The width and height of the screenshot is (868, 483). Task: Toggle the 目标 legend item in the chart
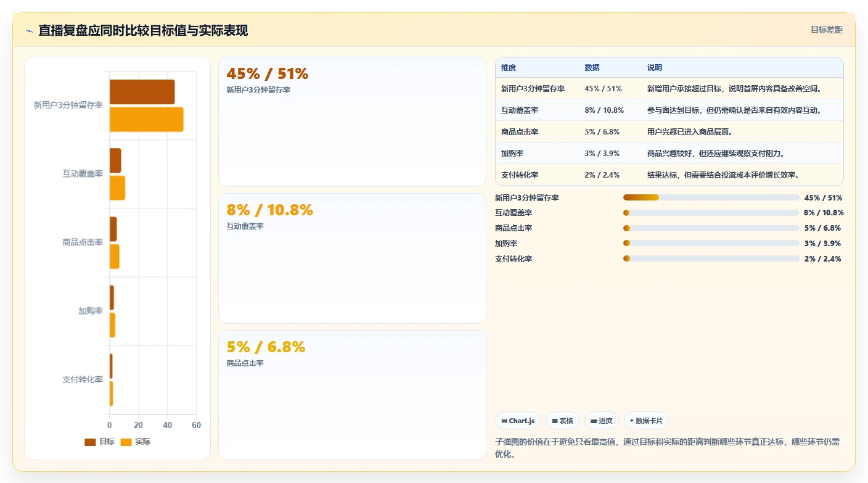(99, 442)
